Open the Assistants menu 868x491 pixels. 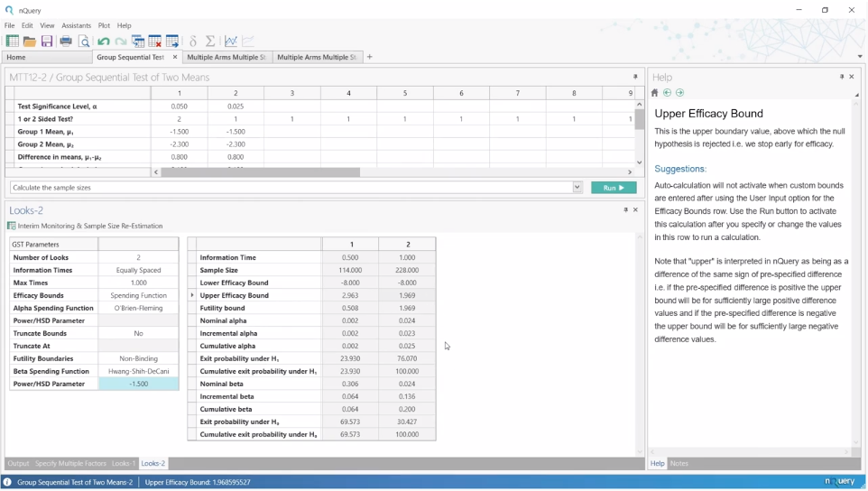point(76,25)
